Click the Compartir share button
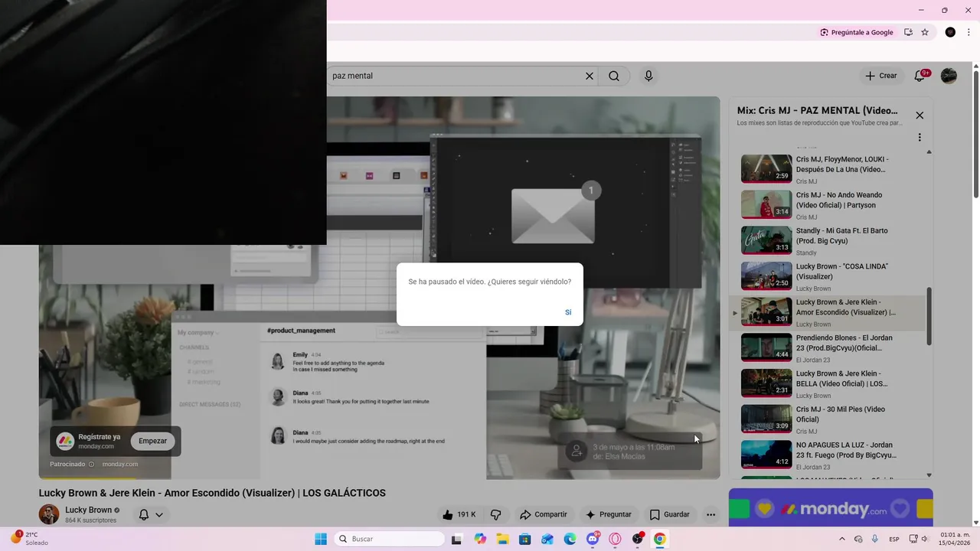The height and width of the screenshot is (551, 980). point(544,515)
